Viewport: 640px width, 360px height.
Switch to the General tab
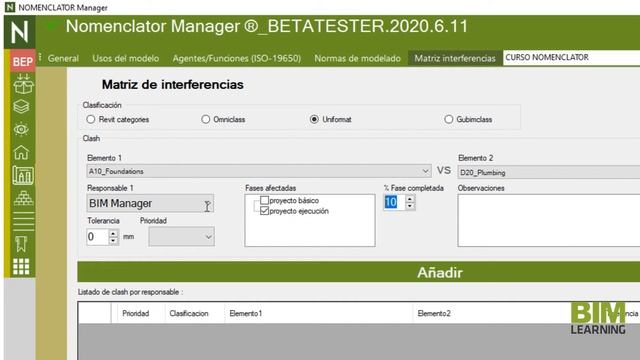click(63, 58)
